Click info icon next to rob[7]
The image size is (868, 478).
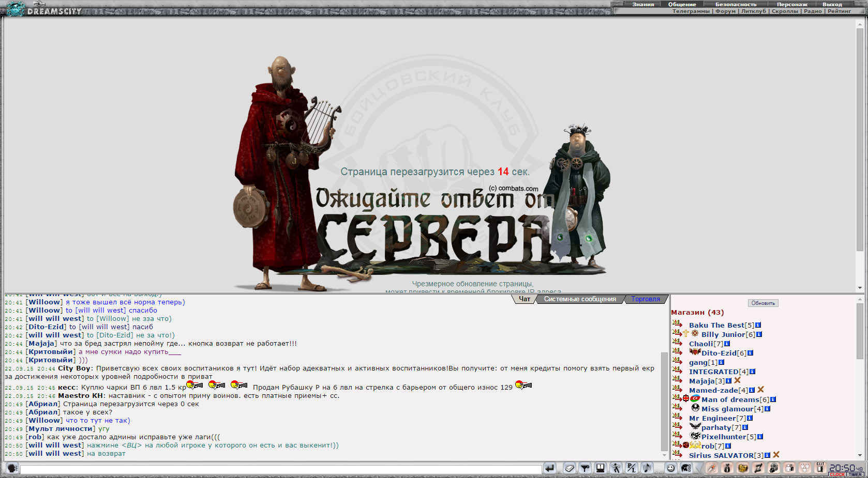[x=728, y=446]
